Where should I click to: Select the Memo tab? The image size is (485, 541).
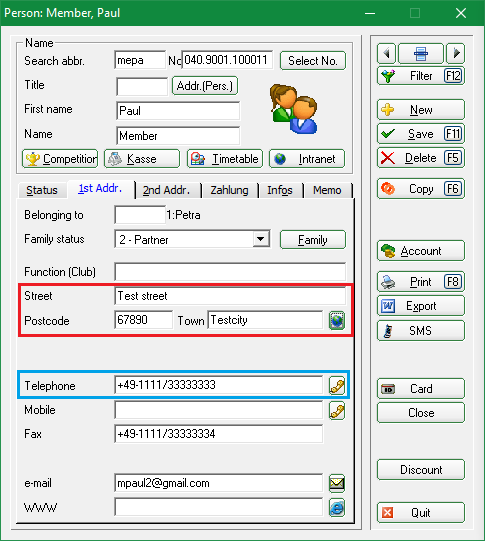(x=327, y=190)
